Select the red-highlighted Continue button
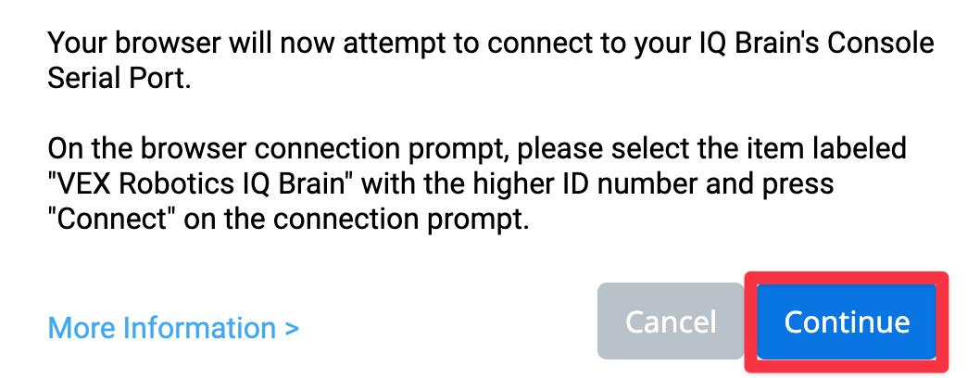Image resolution: width=980 pixels, height=378 pixels. click(x=846, y=321)
